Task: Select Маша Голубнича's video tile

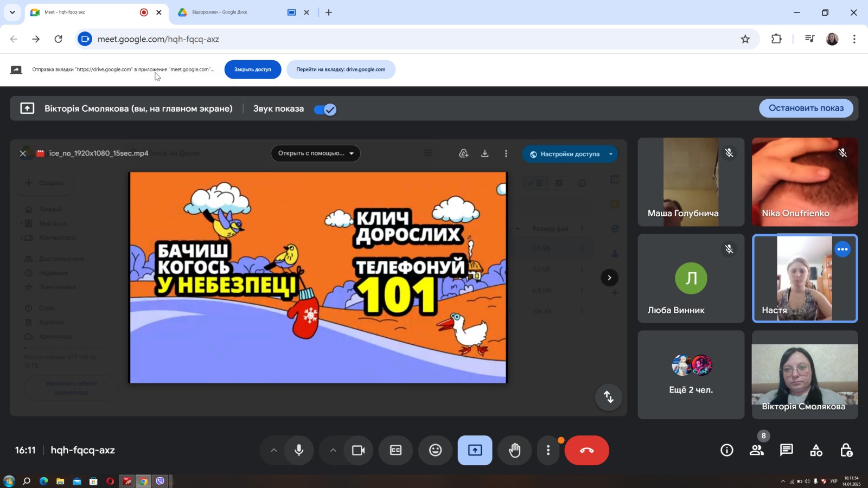Action: (691, 182)
